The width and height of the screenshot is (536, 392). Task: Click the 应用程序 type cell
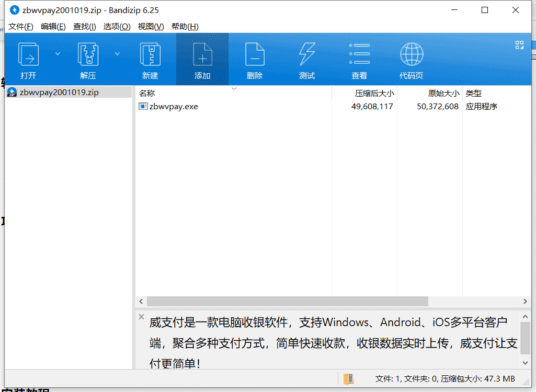(481, 107)
